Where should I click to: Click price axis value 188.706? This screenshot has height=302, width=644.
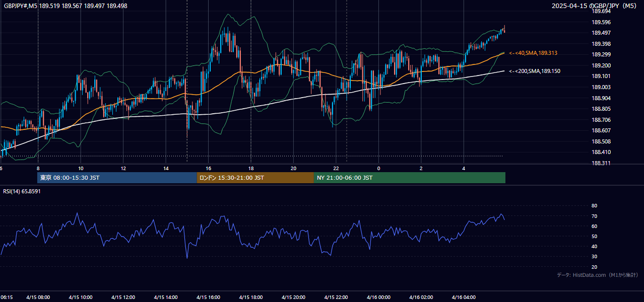[601, 120]
